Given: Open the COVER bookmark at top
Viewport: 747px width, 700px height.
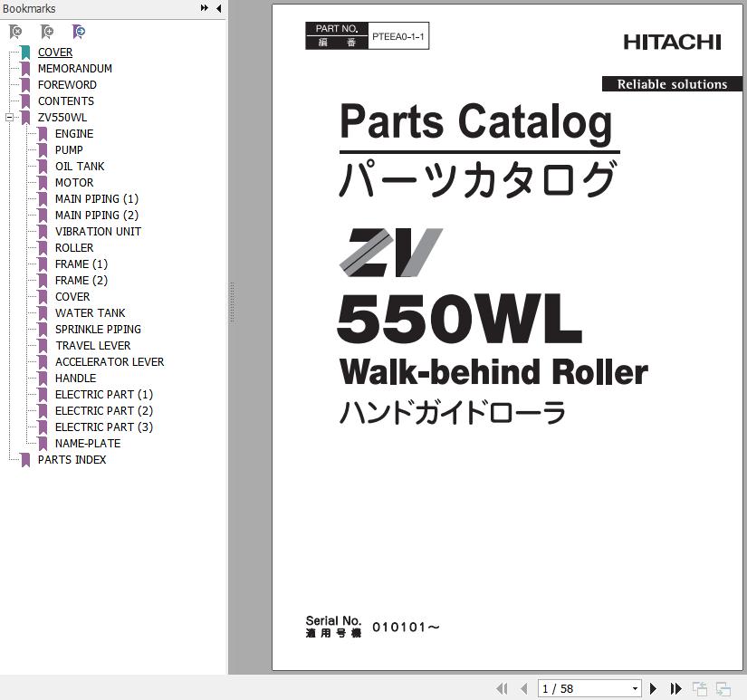Looking at the screenshot, I should pyautogui.click(x=55, y=53).
